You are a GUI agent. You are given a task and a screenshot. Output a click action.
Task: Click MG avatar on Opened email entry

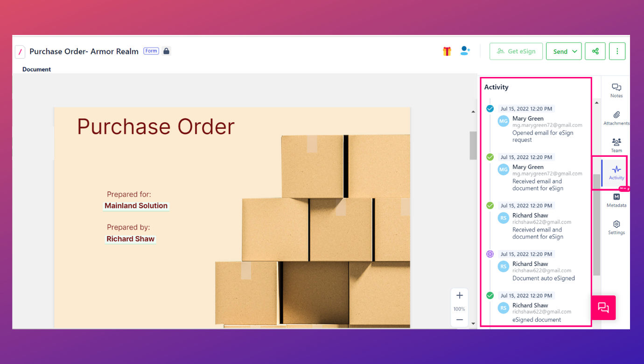click(503, 121)
